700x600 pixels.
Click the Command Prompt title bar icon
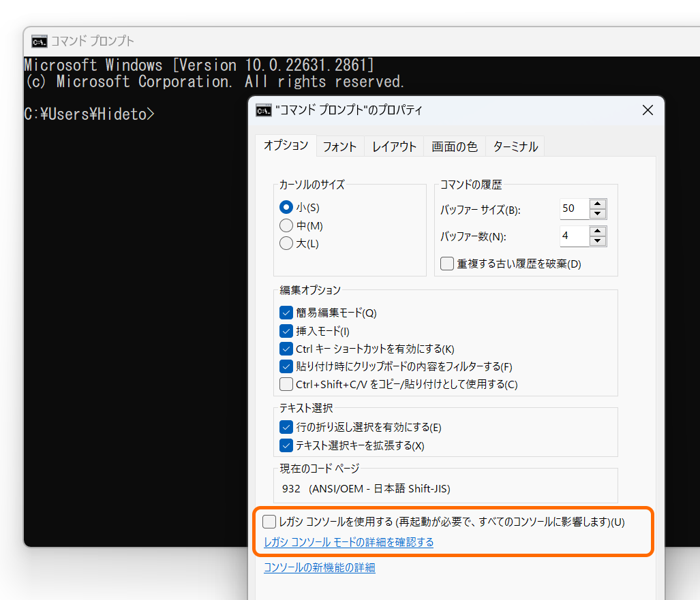coord(40,41)
